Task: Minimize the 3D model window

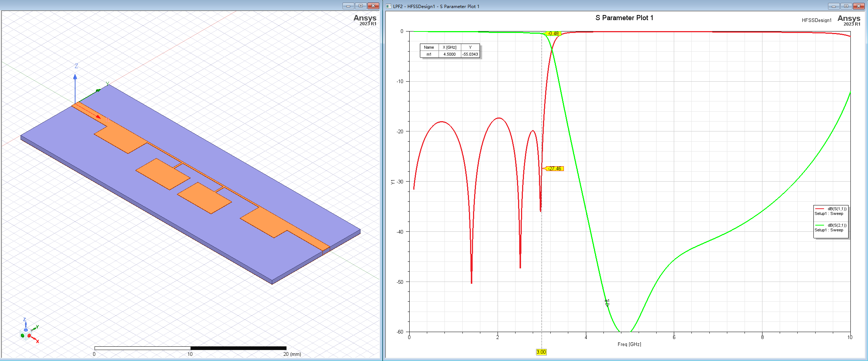Action: point(348,6)
